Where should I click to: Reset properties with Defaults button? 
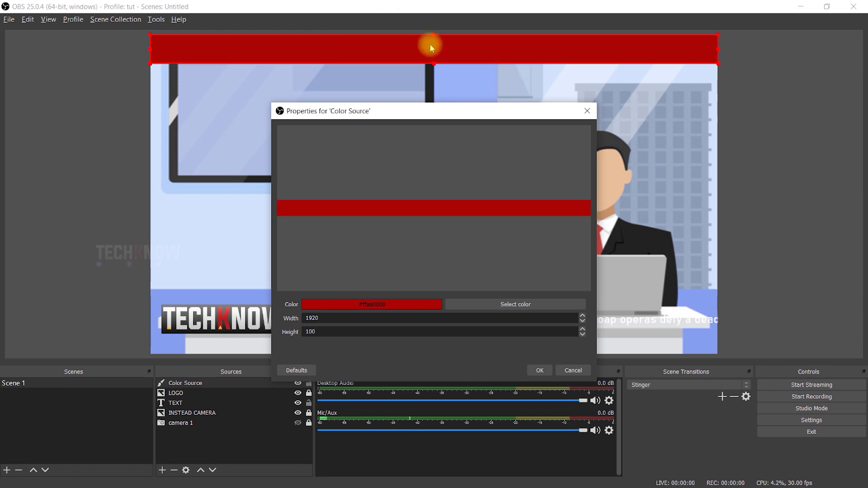click(x=297, y=370)
